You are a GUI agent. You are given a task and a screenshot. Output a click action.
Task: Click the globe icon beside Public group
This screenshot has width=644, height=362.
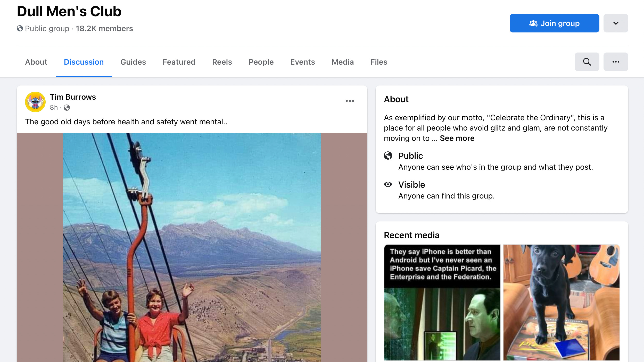tap(20, 28)
